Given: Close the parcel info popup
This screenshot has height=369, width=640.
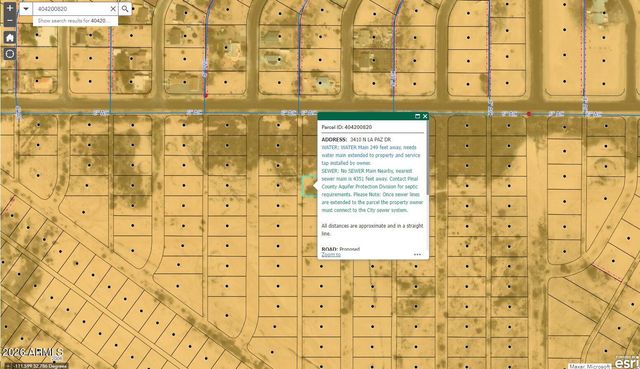Looking at the screenshot, I should [425, 116].
